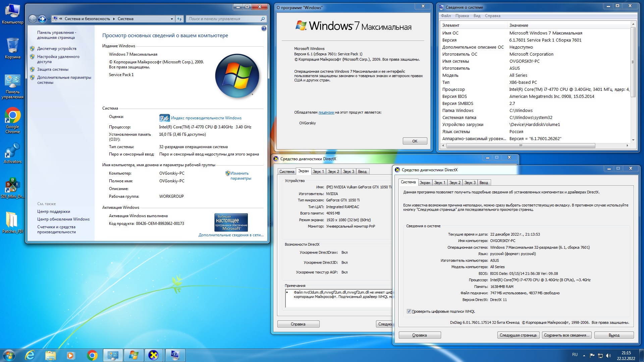Screen dimensions: 644x362
Task: Click the back arrow in System window
Action: click(33, 19)
